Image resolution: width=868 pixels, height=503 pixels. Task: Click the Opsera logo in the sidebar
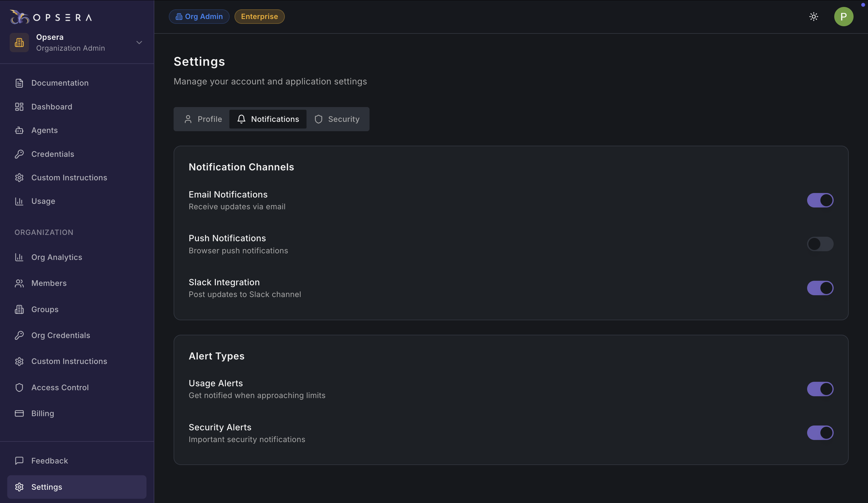pos(51,17)
